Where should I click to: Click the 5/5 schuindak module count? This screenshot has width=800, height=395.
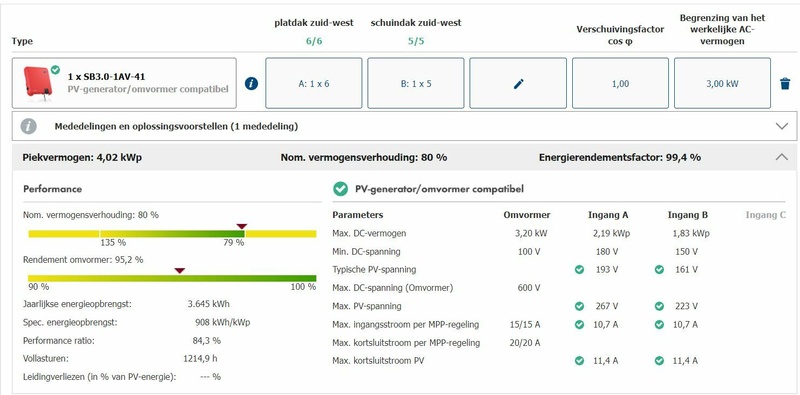[416, 41]
